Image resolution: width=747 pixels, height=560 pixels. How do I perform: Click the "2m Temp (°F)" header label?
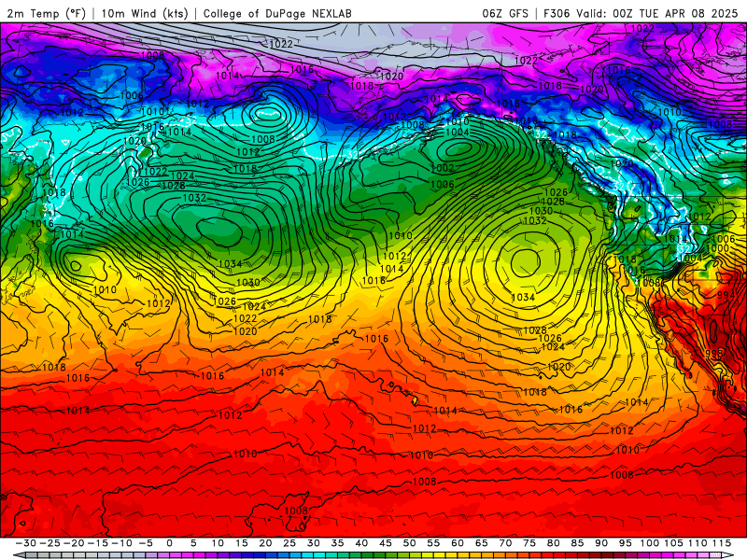click(x=47, y=13)
